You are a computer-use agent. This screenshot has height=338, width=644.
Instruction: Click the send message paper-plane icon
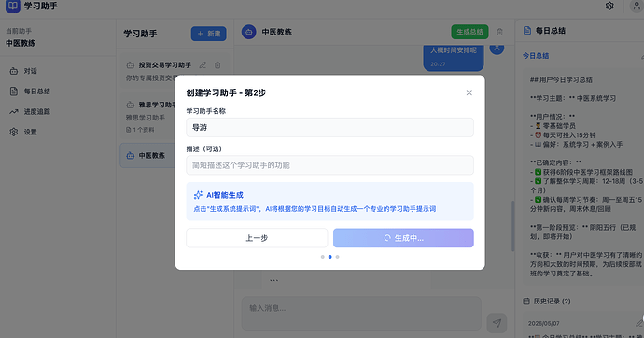click(497, 323)
